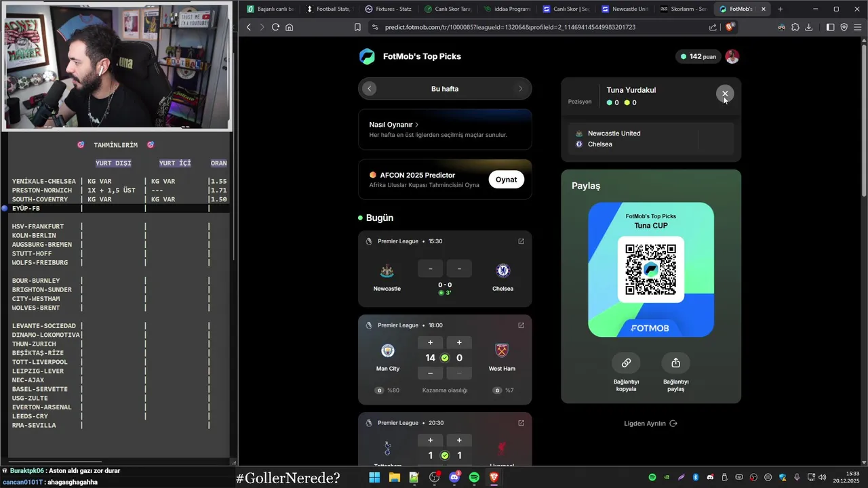The width and height of the screenshot is (868, 488).
Task: Click the FotMob QR code share card
Action: click(x=651, y=270)
